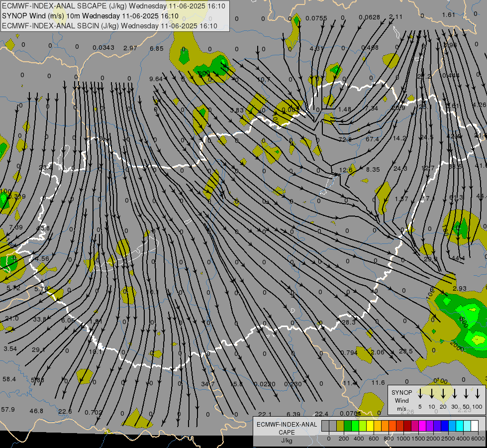Click the map value '12.6'
Image resolution: width=487 pixels, height=448 pixels.
click(346, 170)
